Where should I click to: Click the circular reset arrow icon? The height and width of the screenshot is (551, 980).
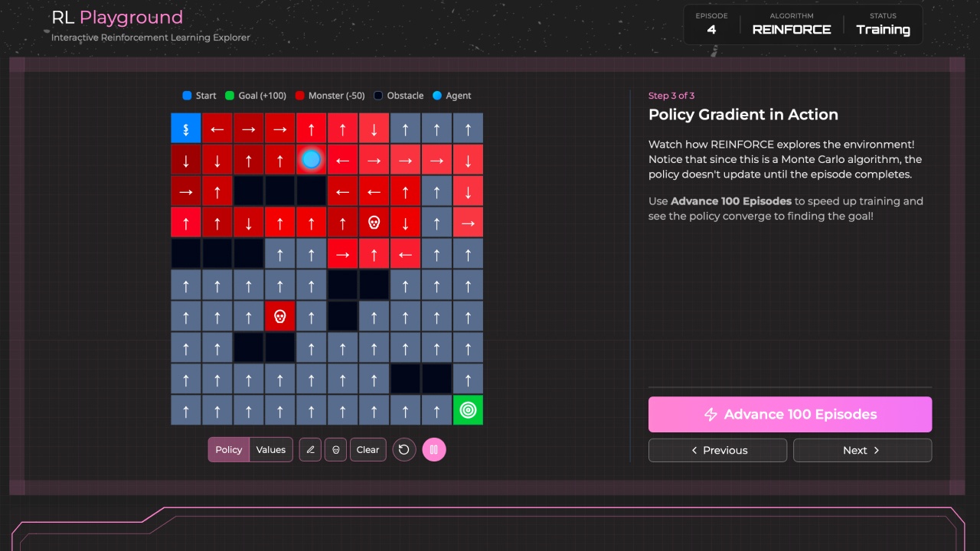(404, 450)
